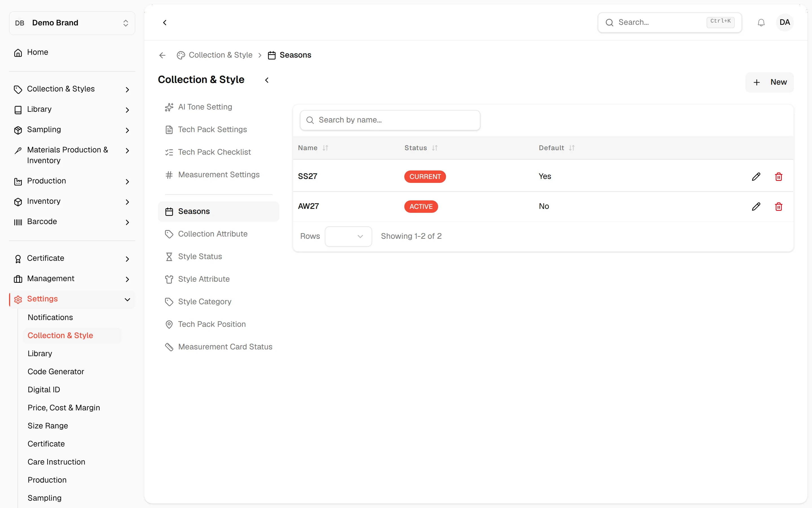The width and height of the screenshot is (812, 508).
Task: Open the DA user avatar menu
Action: (784, 23)
